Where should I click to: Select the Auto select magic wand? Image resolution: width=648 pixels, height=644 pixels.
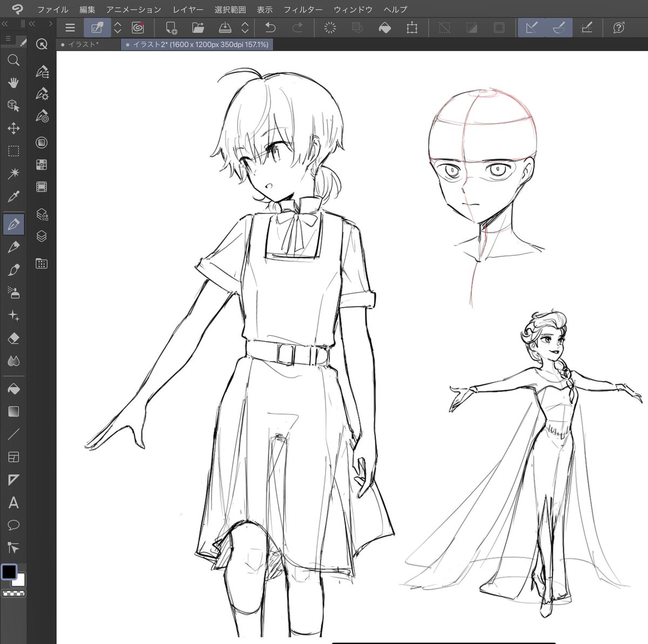13,173
